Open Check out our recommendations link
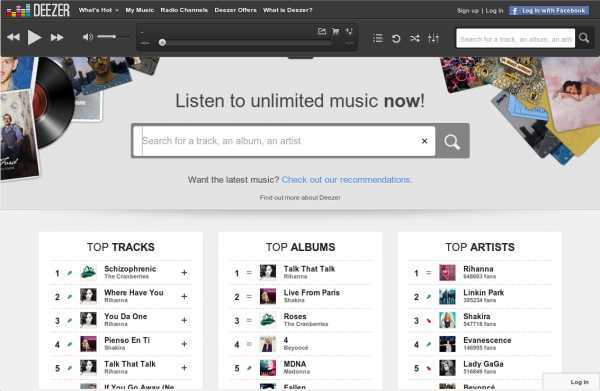This screenshot has width=600, height=391. tap(347, 179)
